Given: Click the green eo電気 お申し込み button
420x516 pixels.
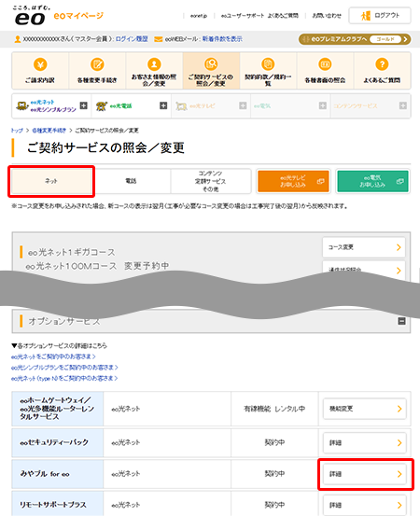Looking at the screenshot, I should point(373,181).
